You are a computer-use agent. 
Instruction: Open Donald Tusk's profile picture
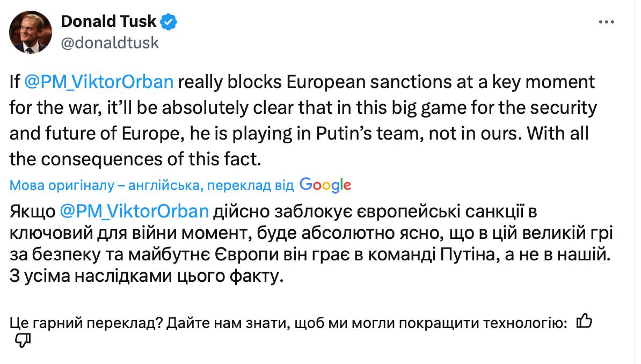coord(31,32)
